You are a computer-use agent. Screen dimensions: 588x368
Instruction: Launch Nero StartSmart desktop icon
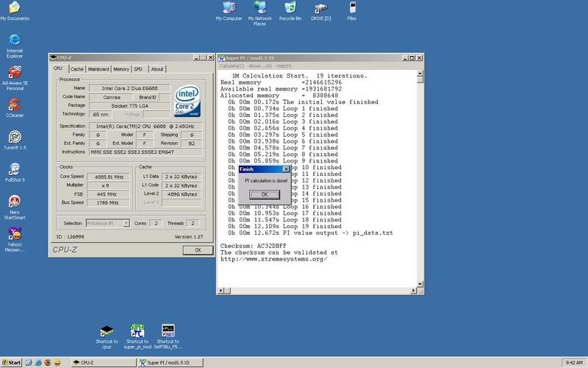(15, 201)
